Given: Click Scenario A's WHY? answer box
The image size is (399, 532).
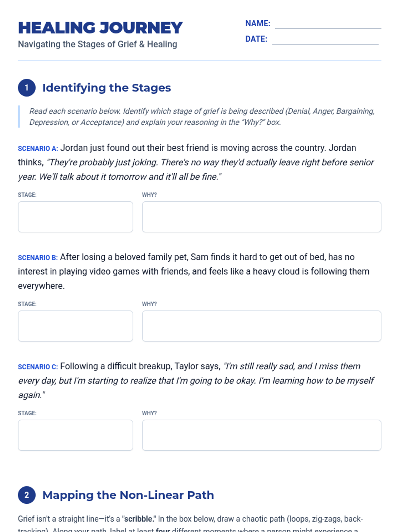Looking at the screenshot, I should tap(262, 217).
